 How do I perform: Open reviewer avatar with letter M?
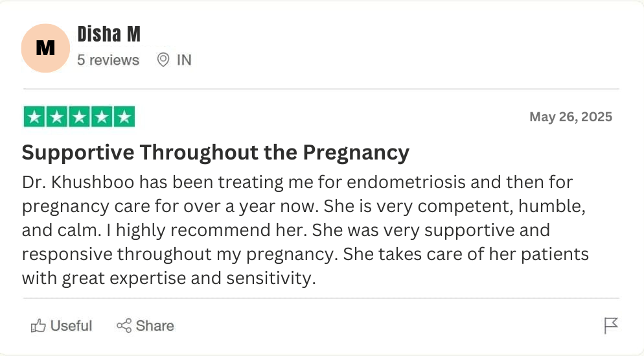click(45, 47)
